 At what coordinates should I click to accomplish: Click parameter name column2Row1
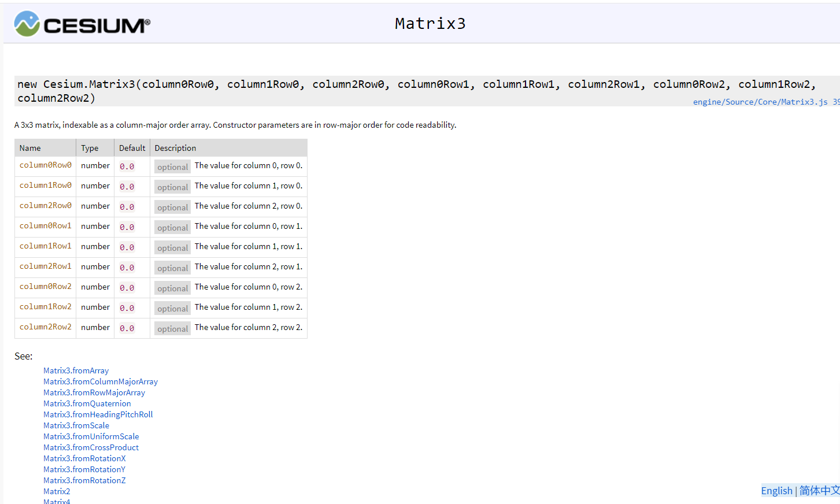46,266
